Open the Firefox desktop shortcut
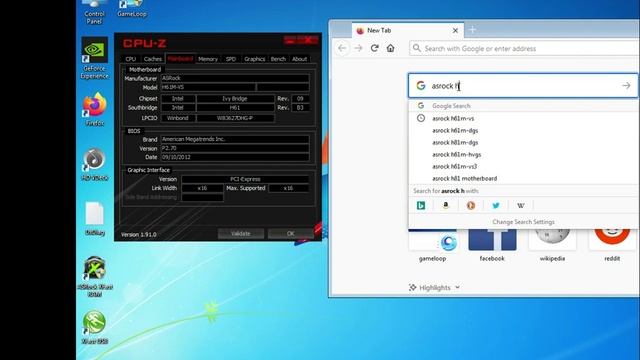 tap(94, 109)
